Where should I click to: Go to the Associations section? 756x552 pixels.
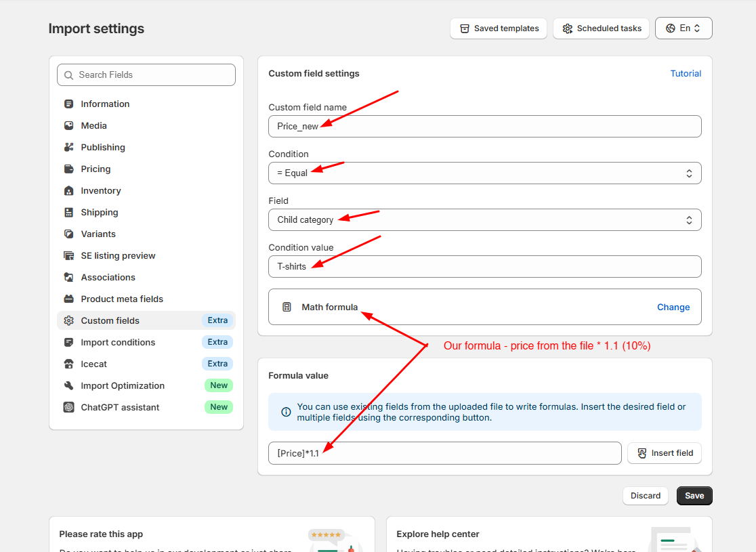pyautogui.click(x=146, y=278)
